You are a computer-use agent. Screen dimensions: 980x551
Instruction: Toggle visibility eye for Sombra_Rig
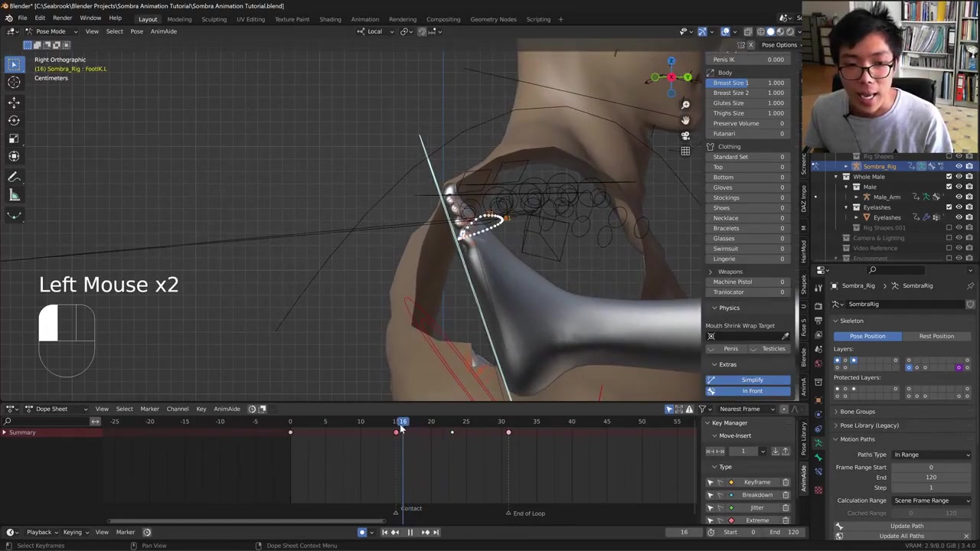tap(959, 166)
